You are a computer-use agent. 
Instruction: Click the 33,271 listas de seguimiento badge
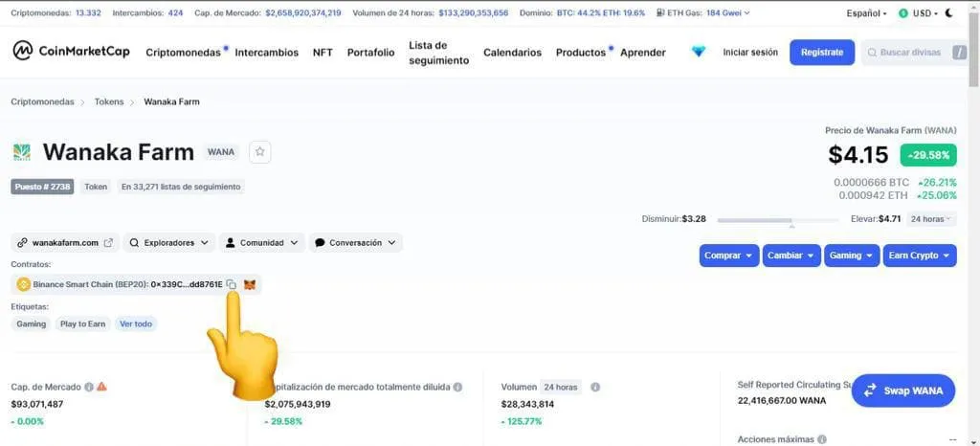point(181,186)
